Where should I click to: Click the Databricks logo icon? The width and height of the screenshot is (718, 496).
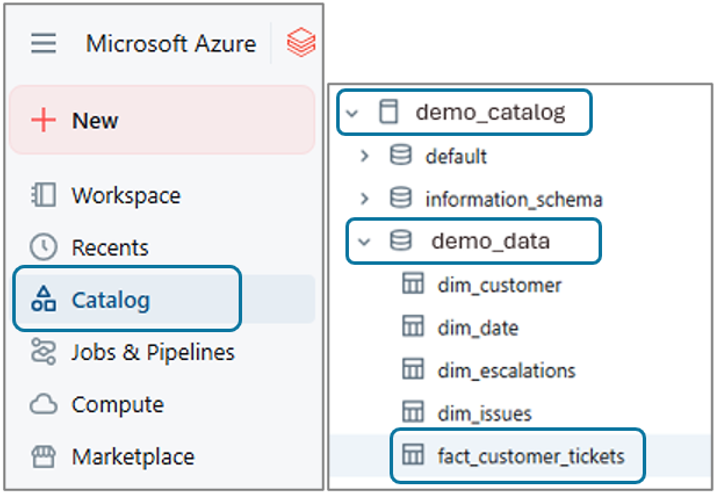[300, 43]
